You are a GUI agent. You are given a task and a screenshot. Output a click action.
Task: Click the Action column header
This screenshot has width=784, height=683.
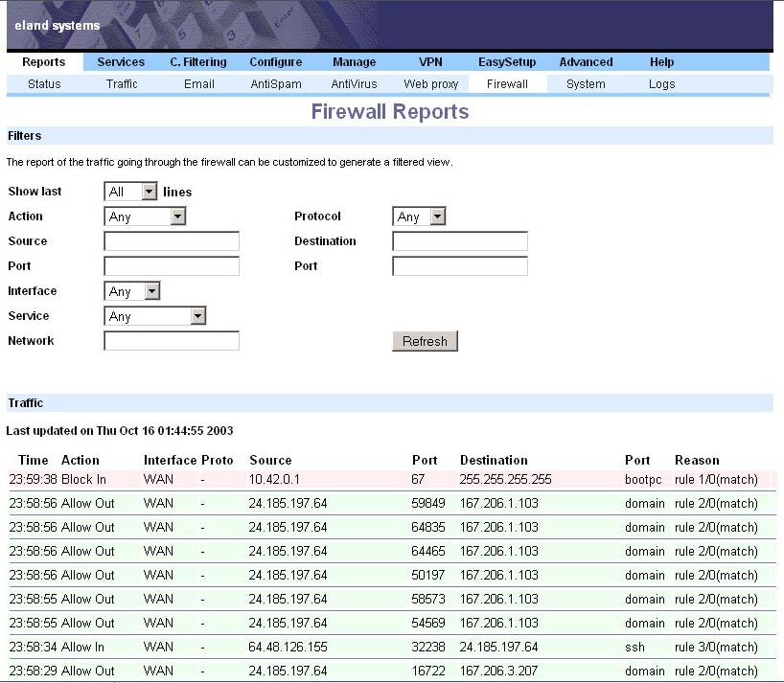coord(80,460)
